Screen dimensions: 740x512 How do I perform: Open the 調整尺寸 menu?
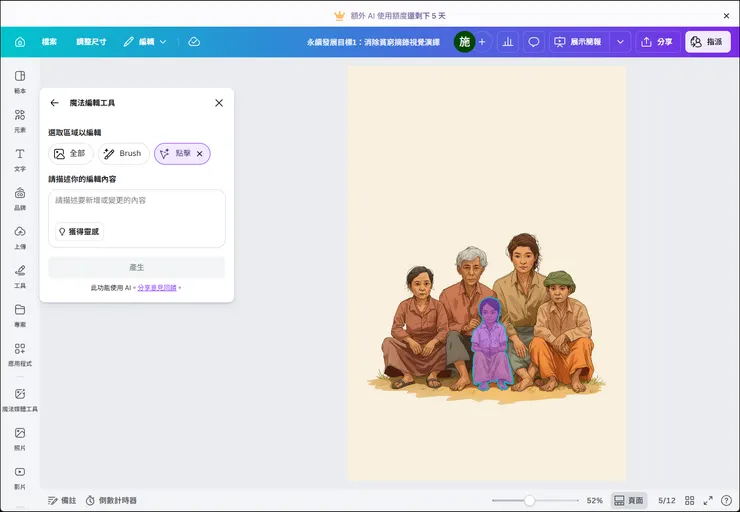(91, 42)
